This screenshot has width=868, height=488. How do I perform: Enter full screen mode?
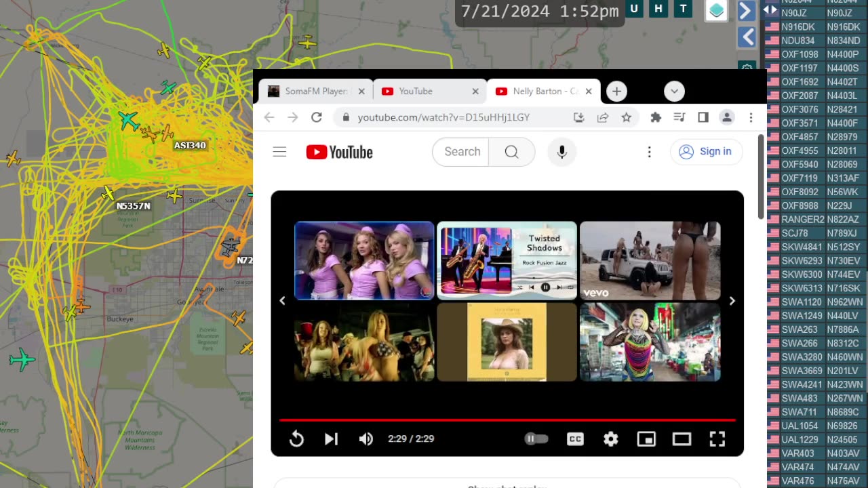tap(717, 439)
